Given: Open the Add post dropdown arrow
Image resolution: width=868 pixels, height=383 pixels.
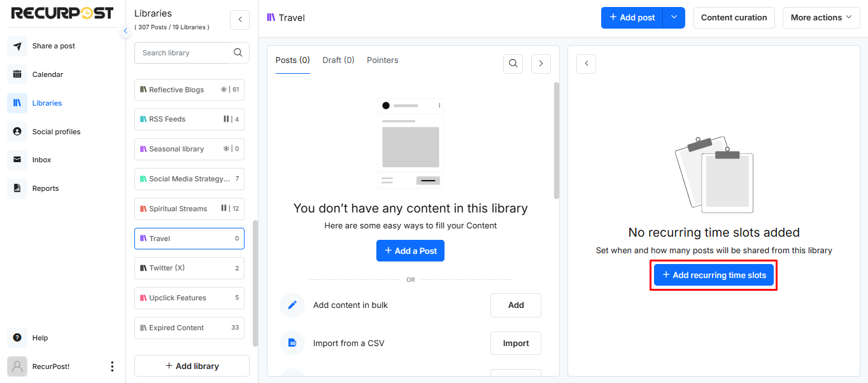Looking at the screenshot, I should [x=674, y=18].
